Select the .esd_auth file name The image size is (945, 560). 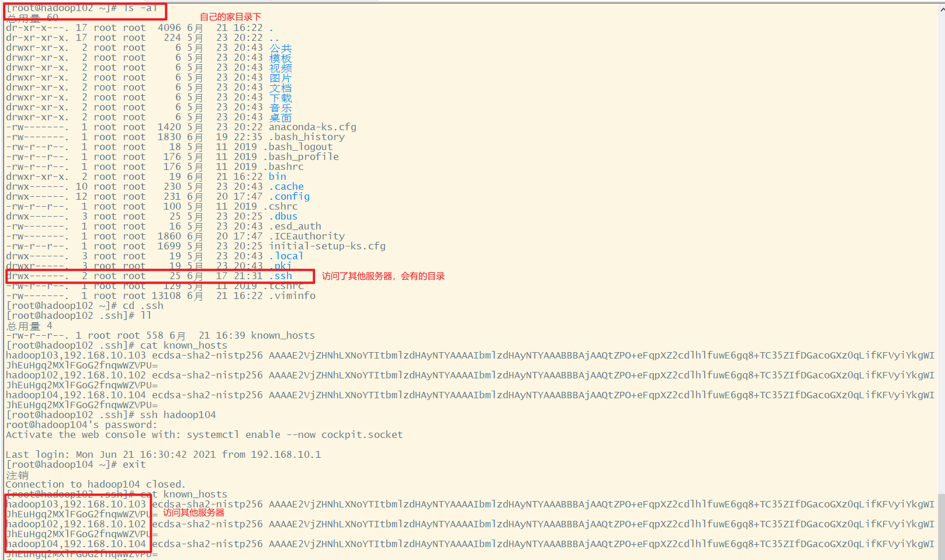[295, 226]
